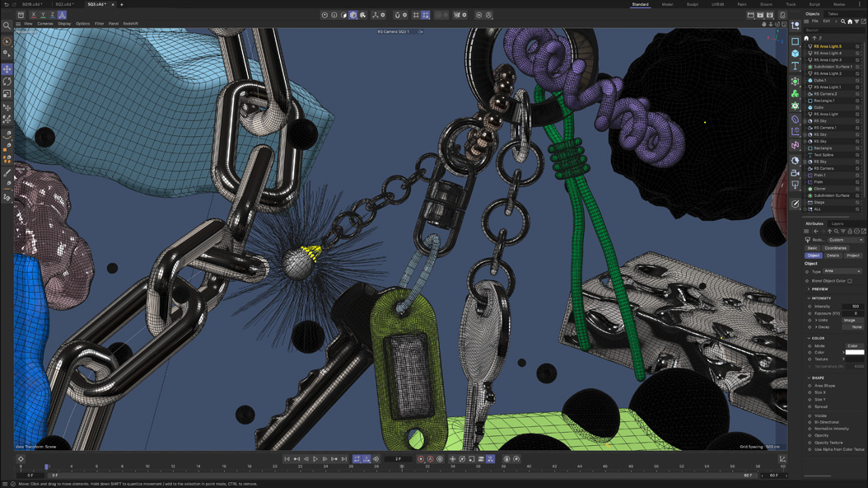Open the Cameras menu in the viewport

tap(45, 24)
